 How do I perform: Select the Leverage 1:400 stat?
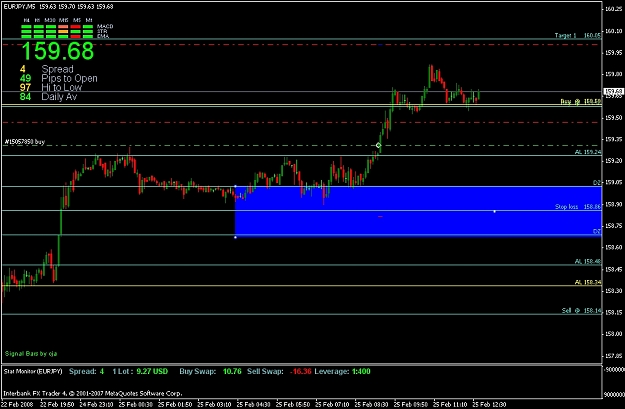(x=342, y=372)
